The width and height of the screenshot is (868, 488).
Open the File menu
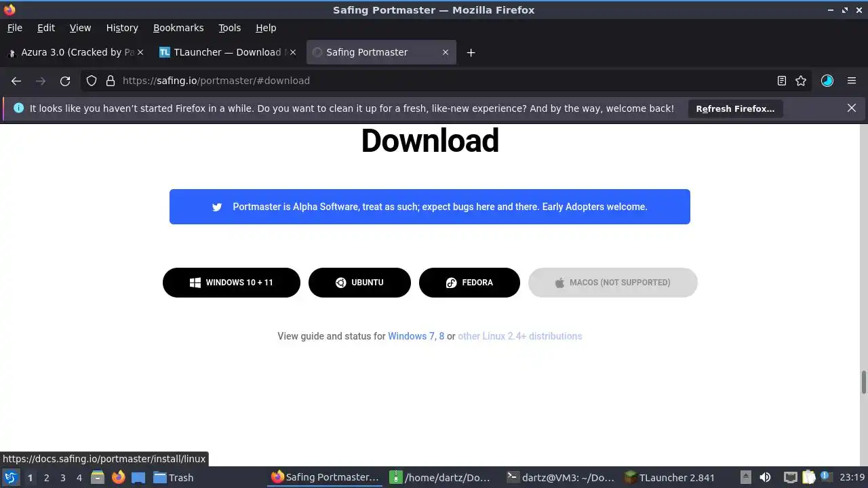coord(14,28)
